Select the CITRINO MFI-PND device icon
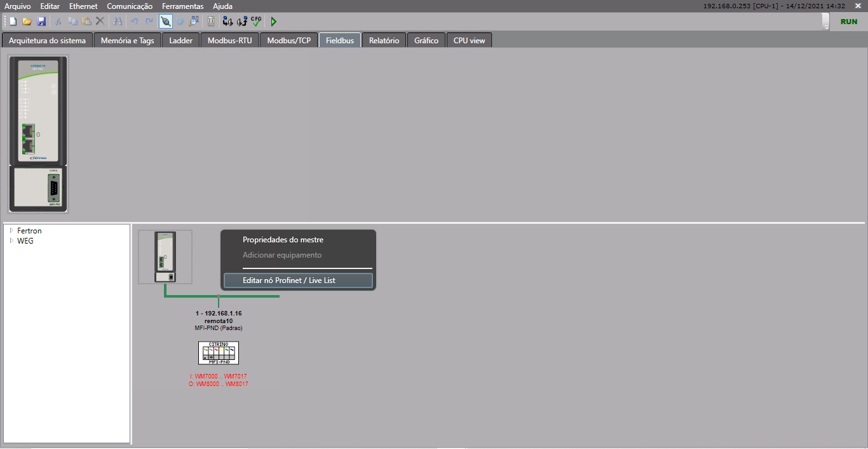This screenshot has width=868, height=449. (x=219, y=353)
